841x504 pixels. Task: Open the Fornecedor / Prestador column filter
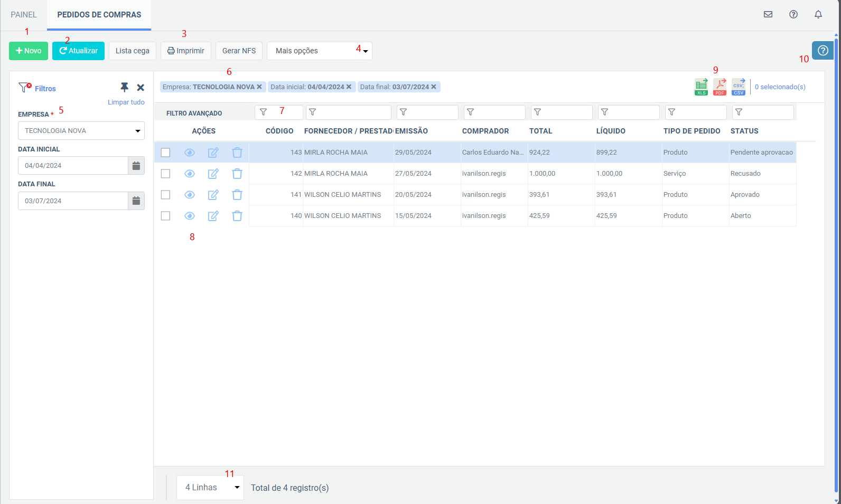click(349, 112)
